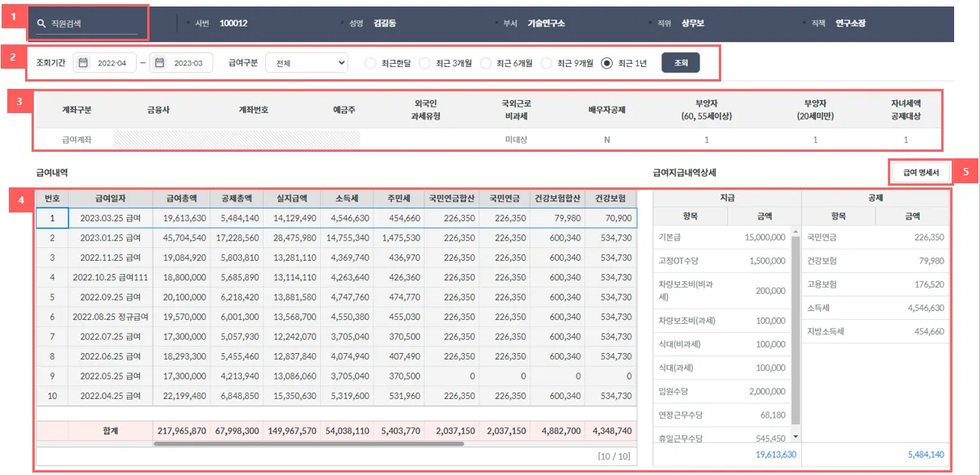Click the 공제총액 column header

(x=236, y=198)
